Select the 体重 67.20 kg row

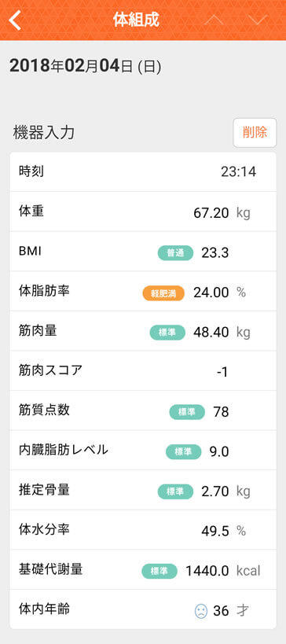point(143,212)
